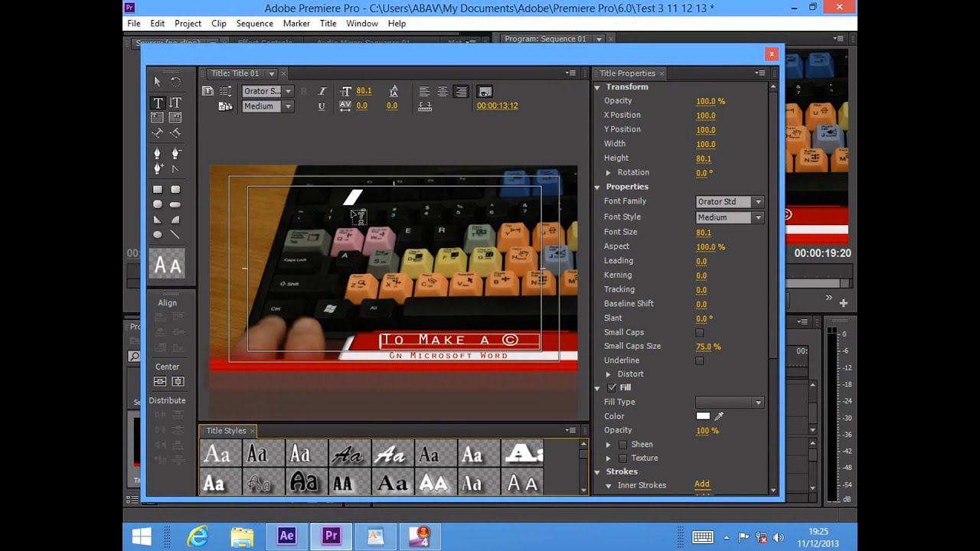Open the Fill Type dropdown
Image resolution: width=980 pixels, height=551 pixels.
tap(730, 403)
